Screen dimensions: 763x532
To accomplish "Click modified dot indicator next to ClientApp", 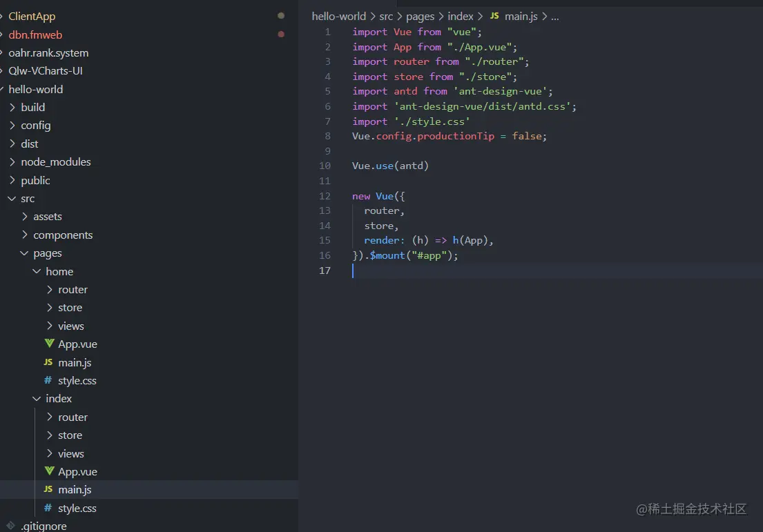I will click(281, 16).
